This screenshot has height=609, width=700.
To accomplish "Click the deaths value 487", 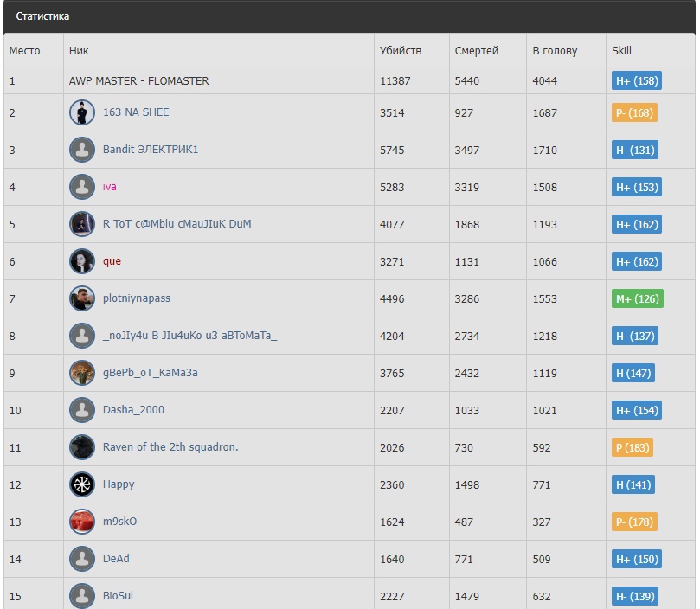I will 464,522.
